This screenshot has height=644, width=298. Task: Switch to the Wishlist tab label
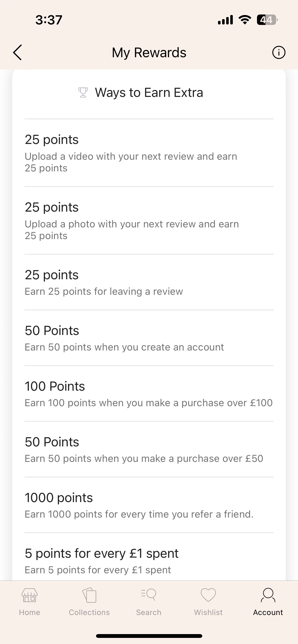pyautogui.click(x=208, y=612)
